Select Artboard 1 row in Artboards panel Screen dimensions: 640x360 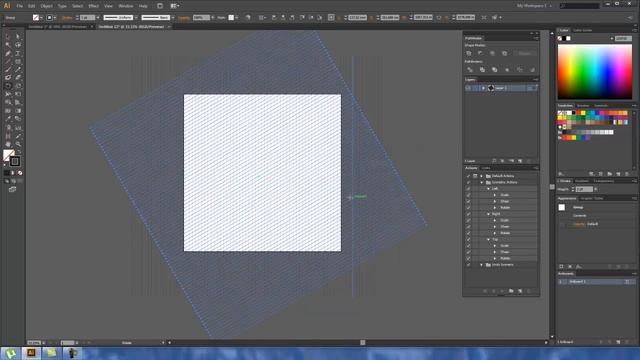coord(596,282)
